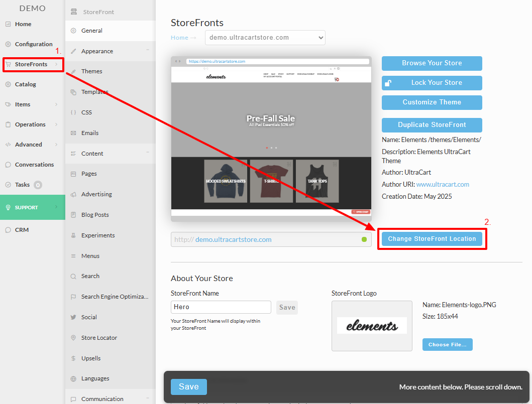Follow the www.ultracart.com author link
Viewport: 532px width, 404px height.
(x=443, y=184)
